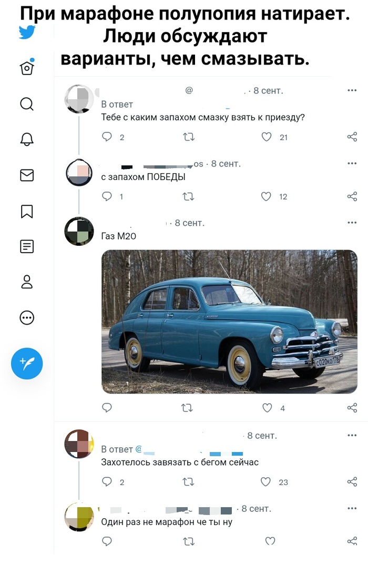Open the Lists icon
Screen dimensions: 368x588
coord(27,246)
